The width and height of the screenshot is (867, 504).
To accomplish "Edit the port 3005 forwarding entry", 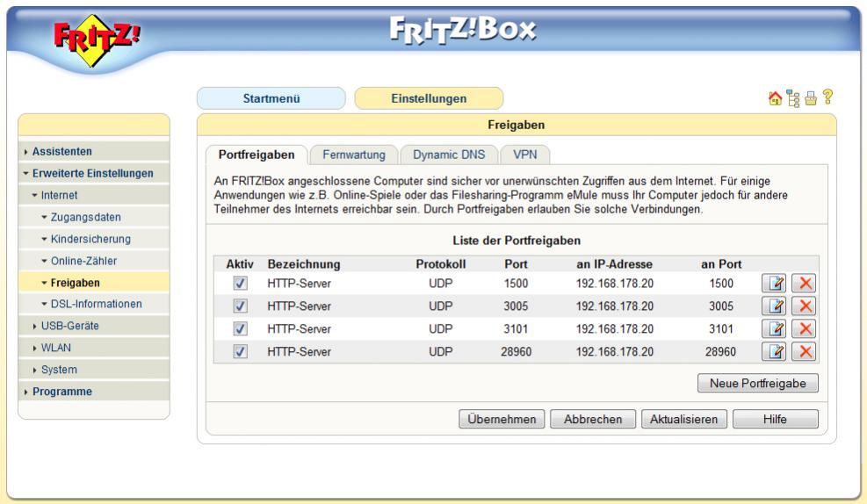I will [774, 306].
